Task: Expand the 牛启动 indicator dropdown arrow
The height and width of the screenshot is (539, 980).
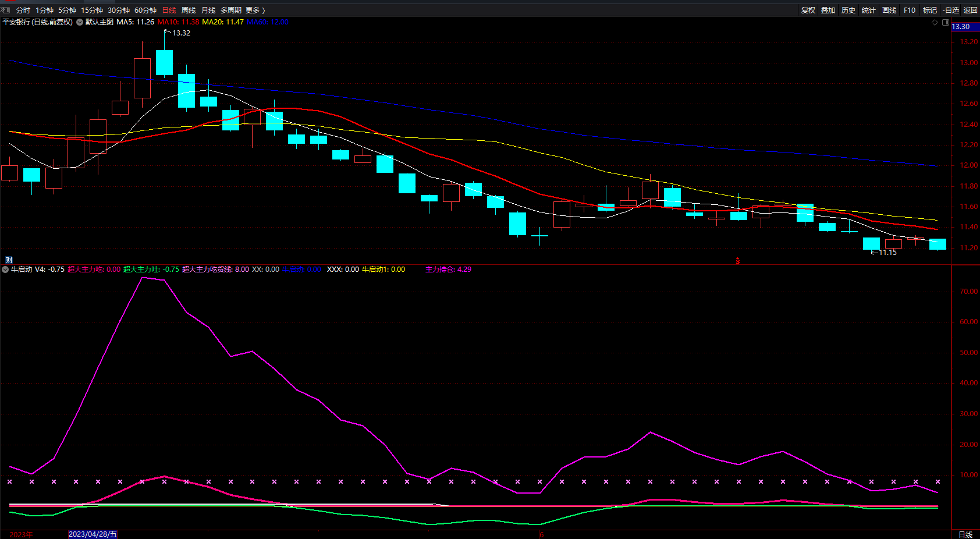Action: (5, 269)
